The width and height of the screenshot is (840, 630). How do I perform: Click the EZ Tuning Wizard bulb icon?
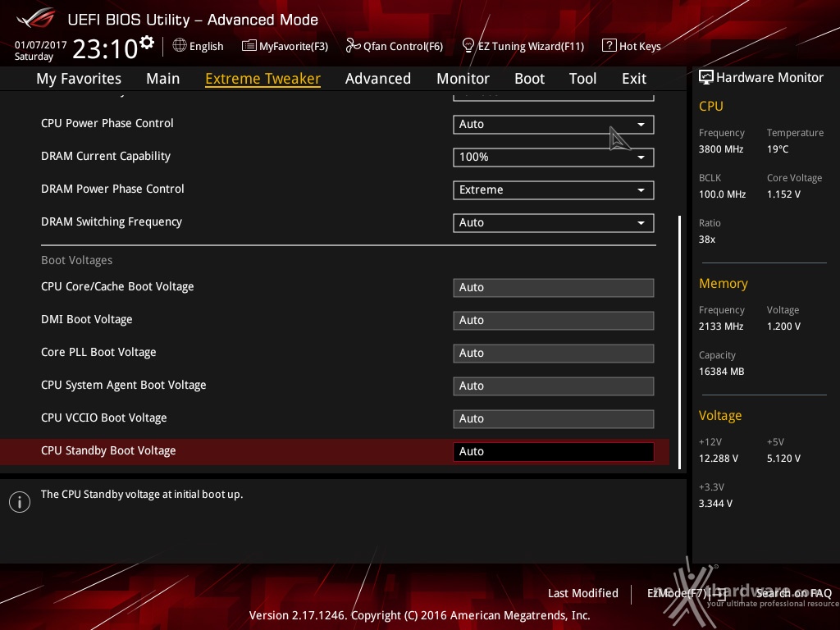tap(468, 46)
